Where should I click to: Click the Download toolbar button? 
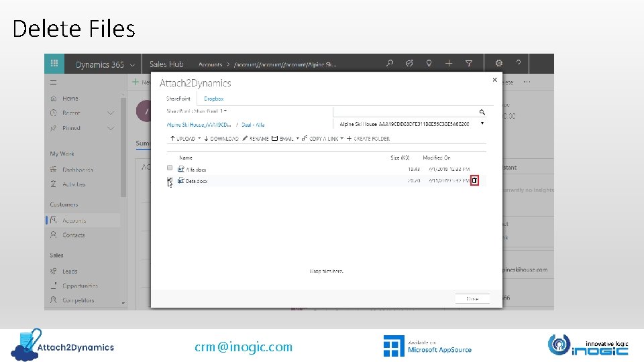(221, 139)
